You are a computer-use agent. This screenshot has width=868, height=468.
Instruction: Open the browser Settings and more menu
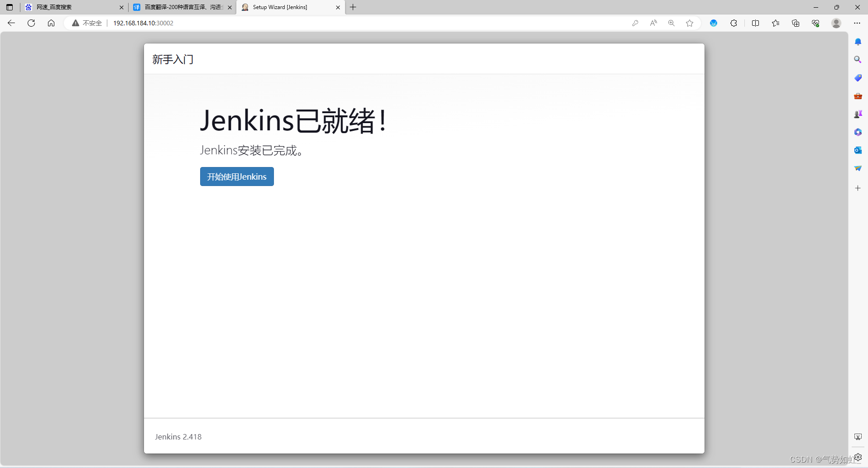coord(857,23)
